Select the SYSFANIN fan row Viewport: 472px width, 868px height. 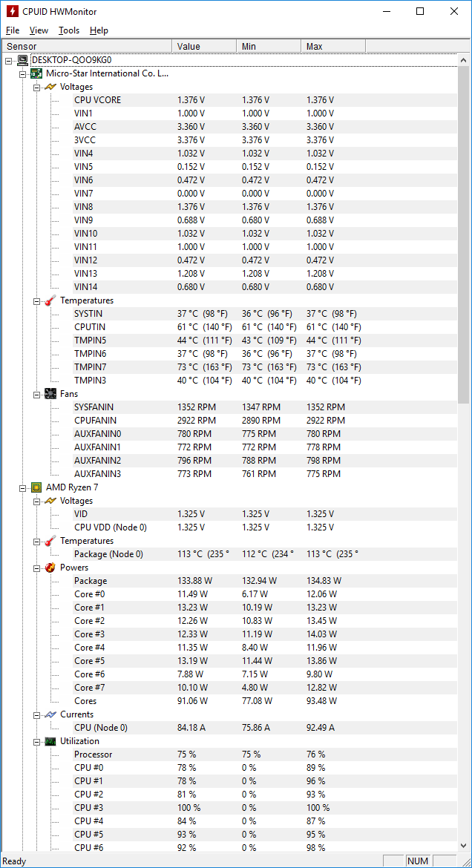[x=265, y=407]
